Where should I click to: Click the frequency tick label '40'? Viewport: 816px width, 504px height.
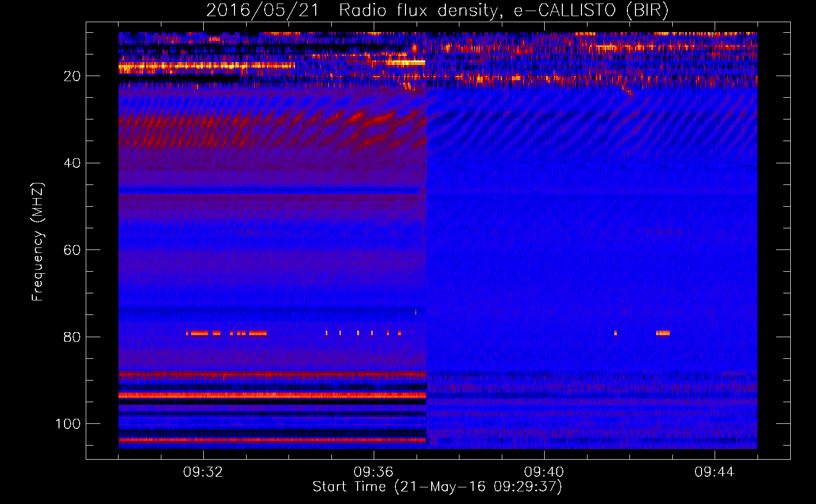point(72,163)
